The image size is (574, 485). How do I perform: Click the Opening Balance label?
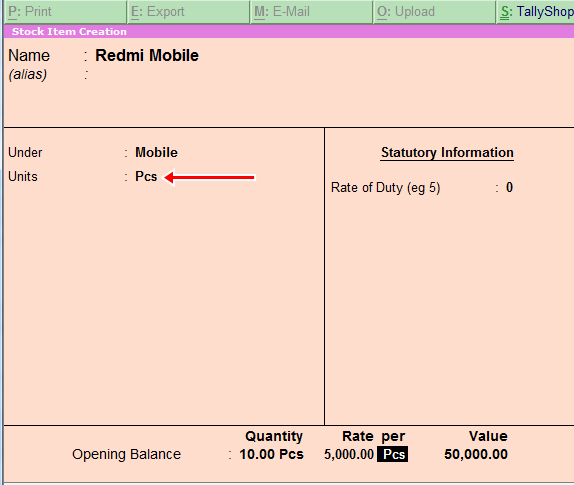pos(126,454)
